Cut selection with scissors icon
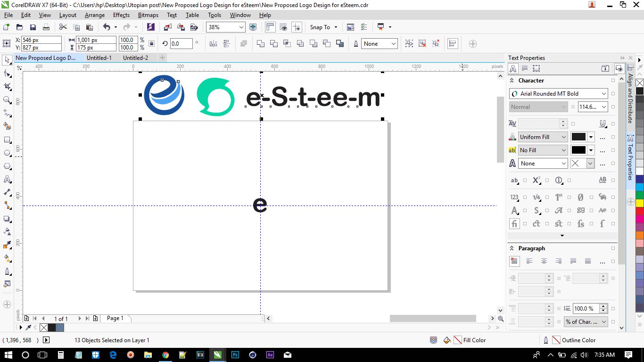Image resolution: width=644 pixels, height=362 pixels. (x=63, y=27)
